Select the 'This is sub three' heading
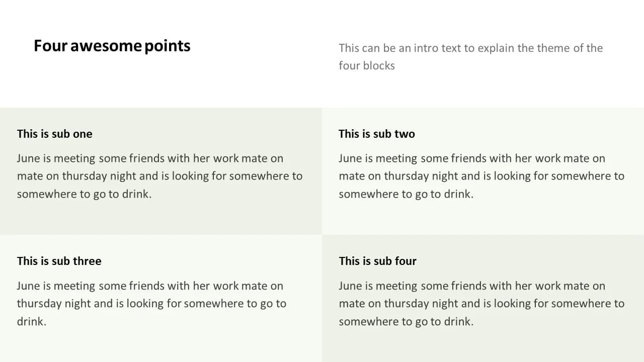The image size is (644, 362). 59,261
